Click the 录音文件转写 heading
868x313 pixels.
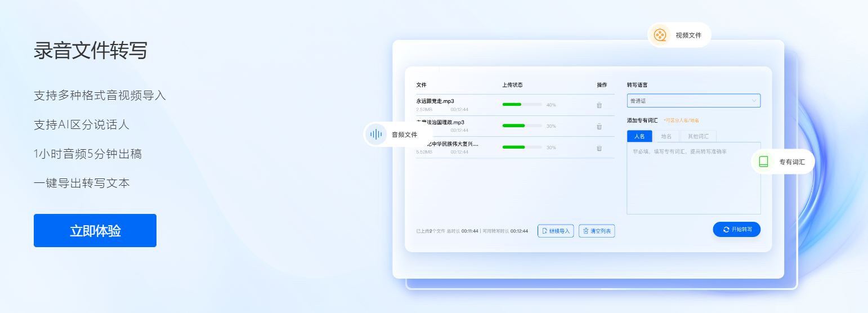tap(91, 51)
